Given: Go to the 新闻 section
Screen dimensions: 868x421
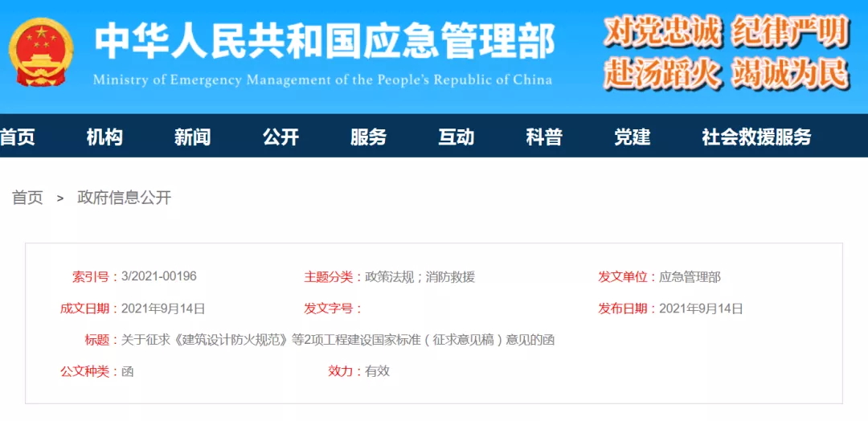Looking at the screenshot, I should coord(193,137).
